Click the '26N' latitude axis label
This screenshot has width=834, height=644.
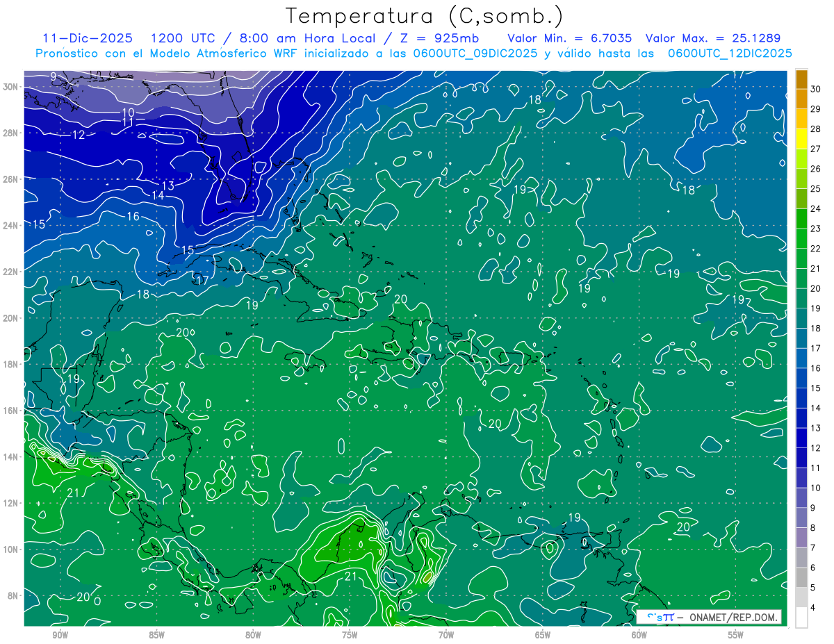(x=12, y=179)
